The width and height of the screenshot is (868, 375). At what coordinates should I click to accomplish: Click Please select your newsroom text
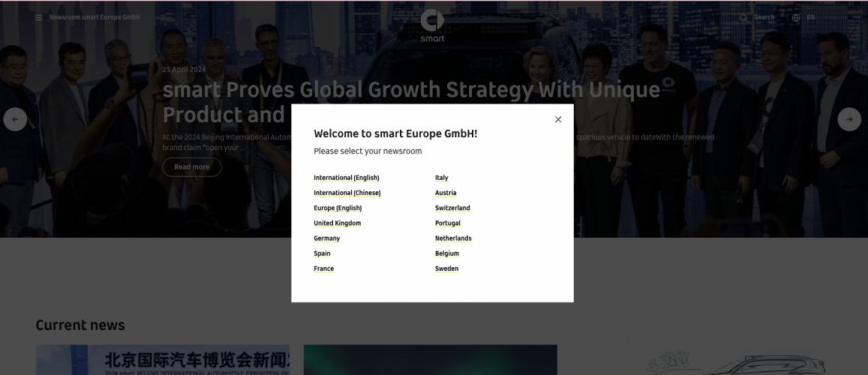click(368, 151)
